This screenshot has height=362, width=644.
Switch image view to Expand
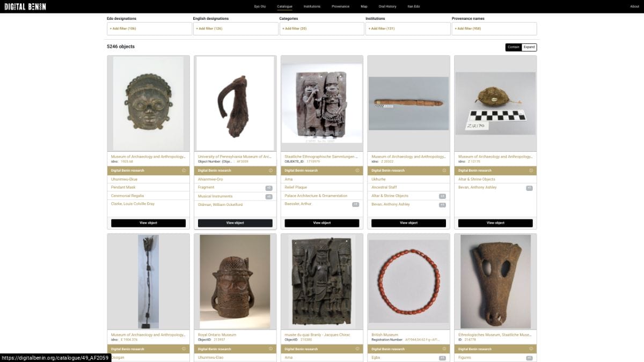coord(529,47)
